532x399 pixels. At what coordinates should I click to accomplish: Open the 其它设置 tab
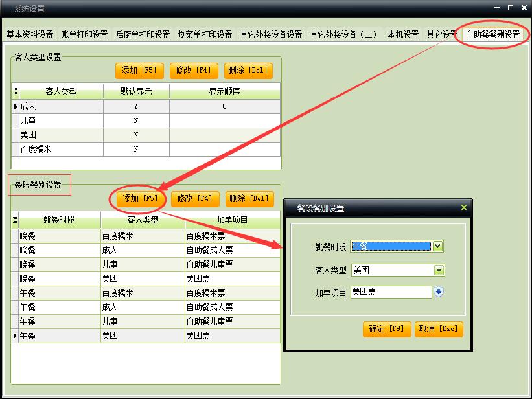[442, 34]
